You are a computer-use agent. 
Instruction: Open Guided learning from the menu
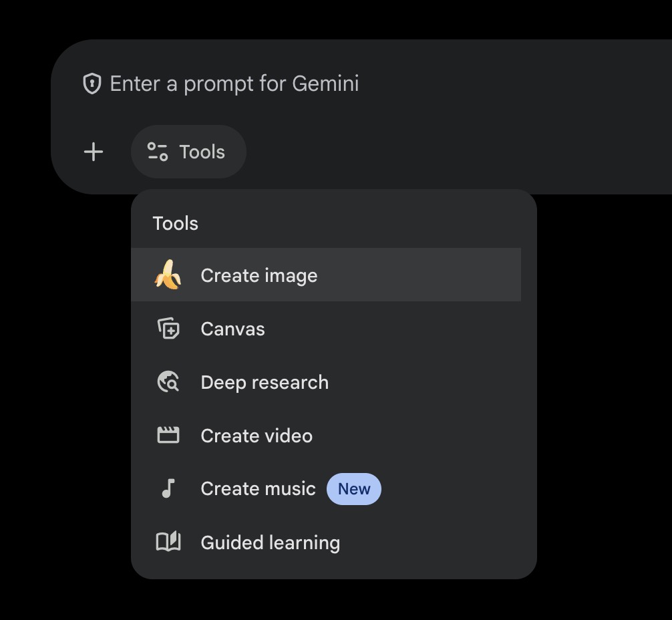[x=270, y=542]
